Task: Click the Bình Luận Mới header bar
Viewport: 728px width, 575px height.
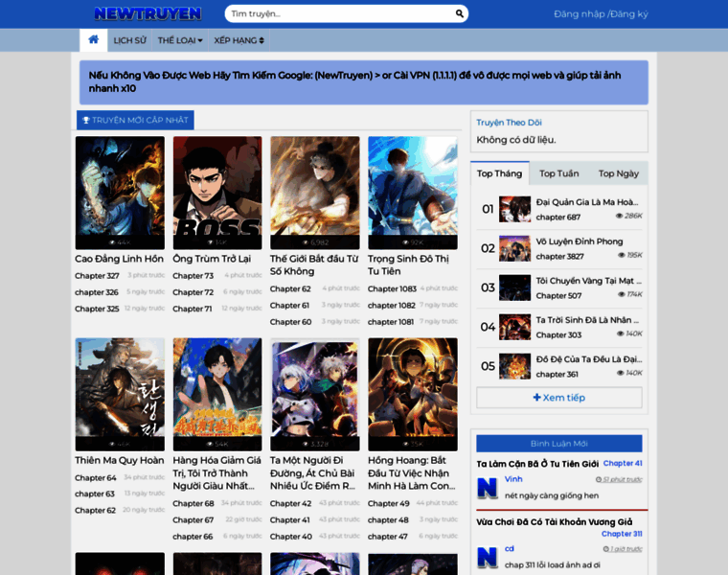Action: 559,444
